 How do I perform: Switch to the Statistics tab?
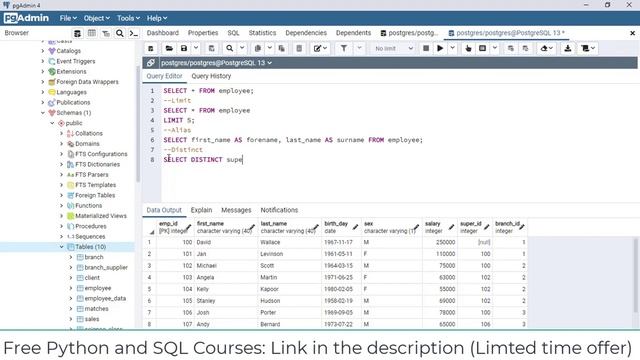pyautogui.click(x=262, y=33)
